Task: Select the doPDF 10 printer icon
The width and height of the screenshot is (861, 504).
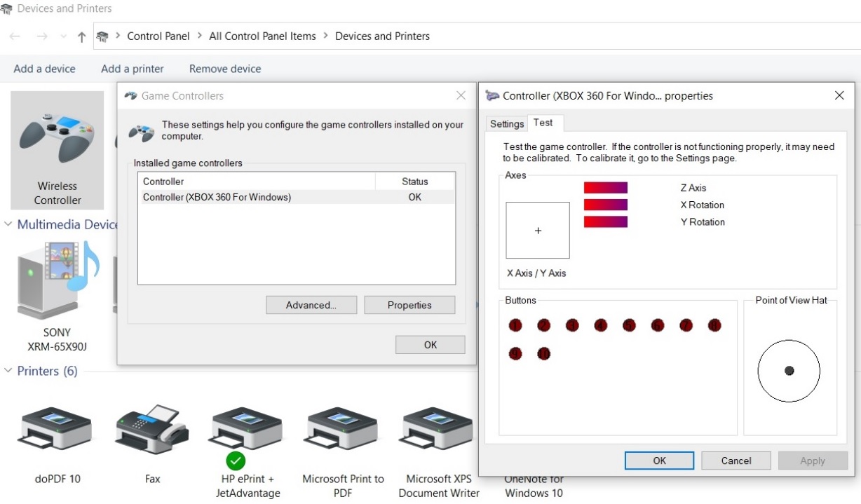Action: click(x=57, y=428)
